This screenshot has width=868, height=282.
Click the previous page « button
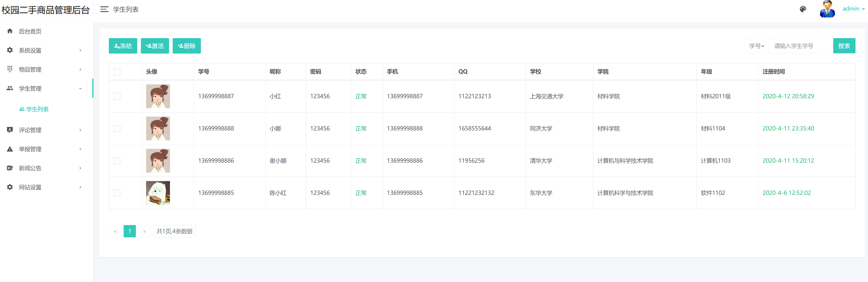click(x=115, y=231)
